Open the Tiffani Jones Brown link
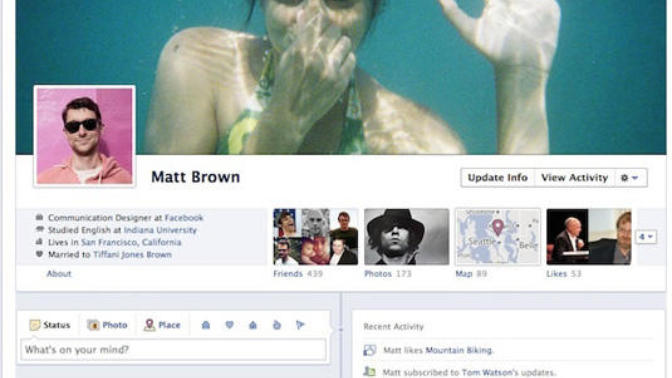Viewport: 672px width, 378px height. (132, 255)
